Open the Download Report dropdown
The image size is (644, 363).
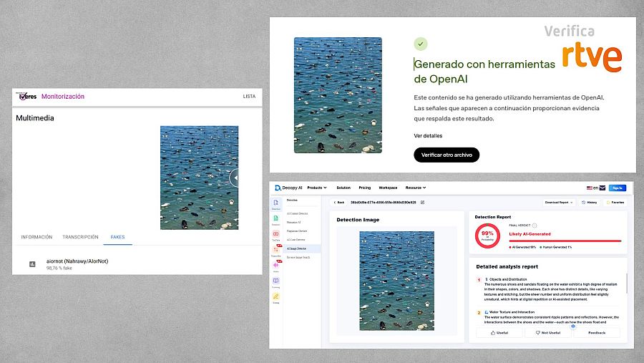pyautogui.click(x=559, y=202)
